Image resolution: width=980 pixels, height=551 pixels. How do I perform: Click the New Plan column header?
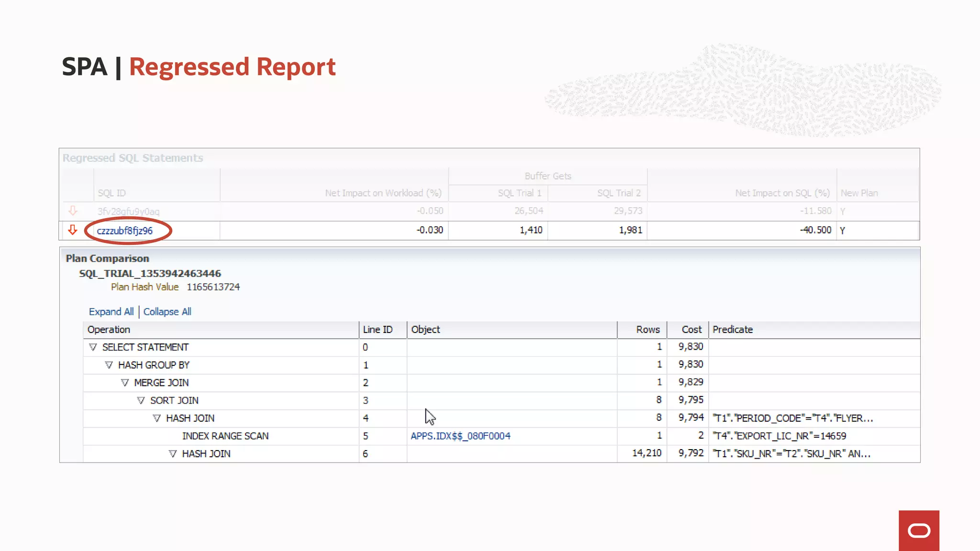click(x=859, y=193)
